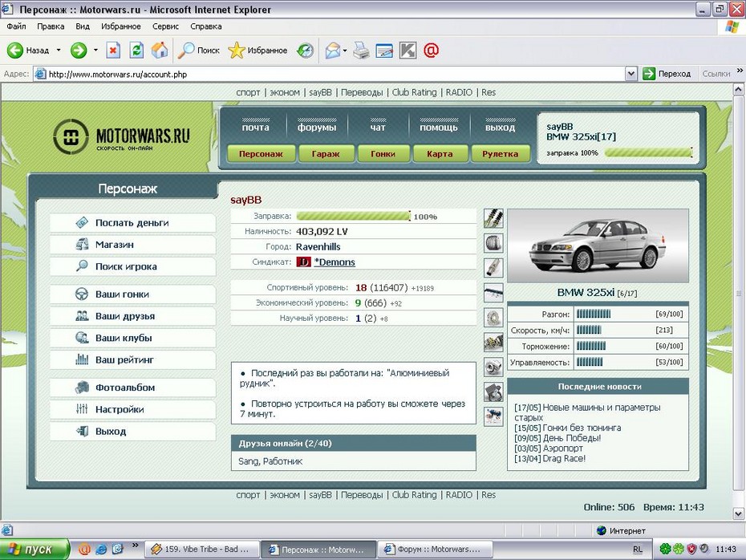Click the page scrollbar down arrow
The height and width of the screenshot is (560, 746).
738,513
